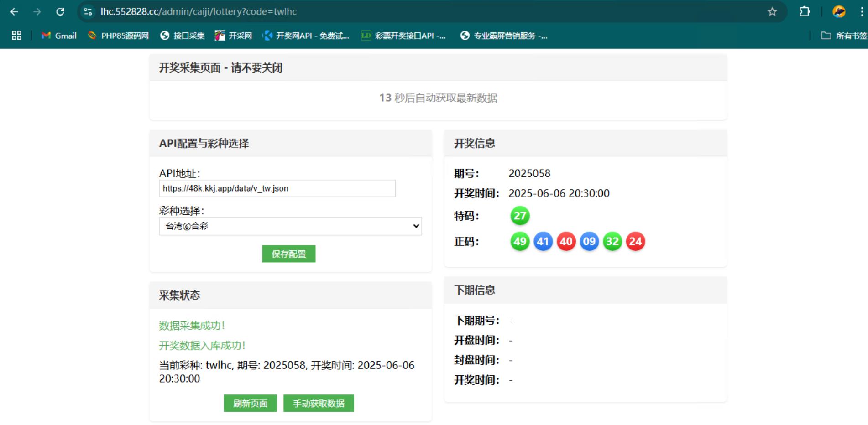Click the red 正码 ball 40
This screenshot has width=868, height=425.
(x=566, y=241)
